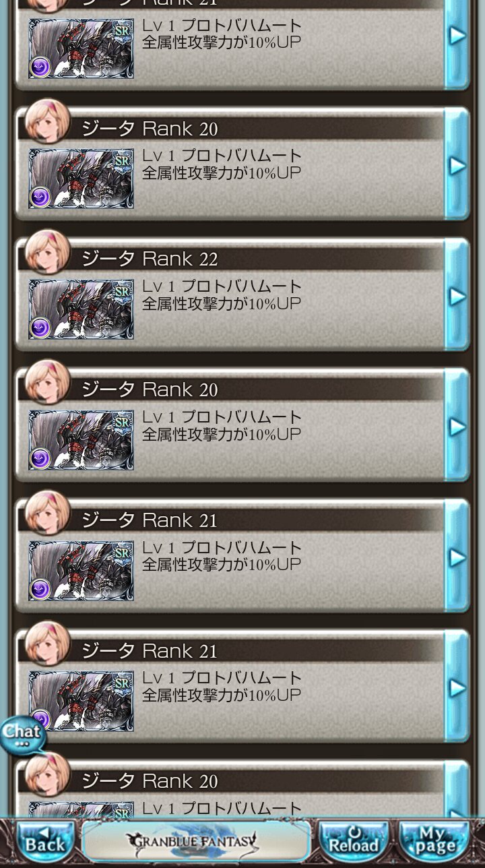Tap the arrow on the Rank 20 entry above Rank 22

[457, 165]
